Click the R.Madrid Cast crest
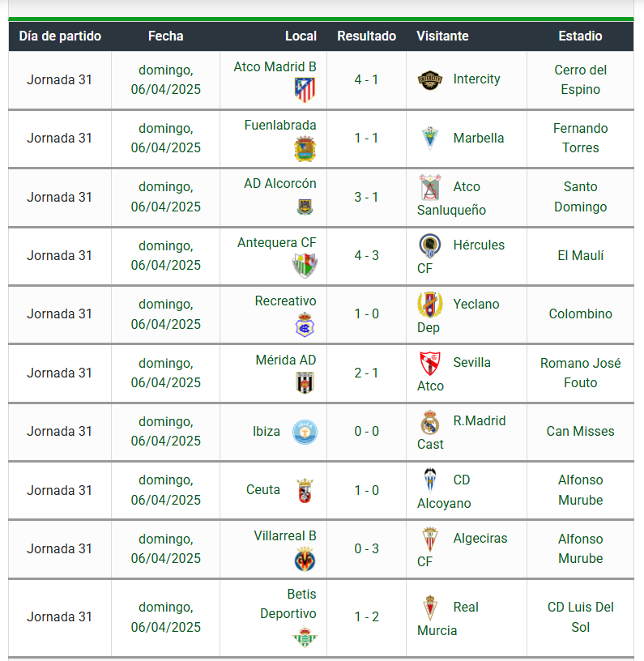 (430, 421)
